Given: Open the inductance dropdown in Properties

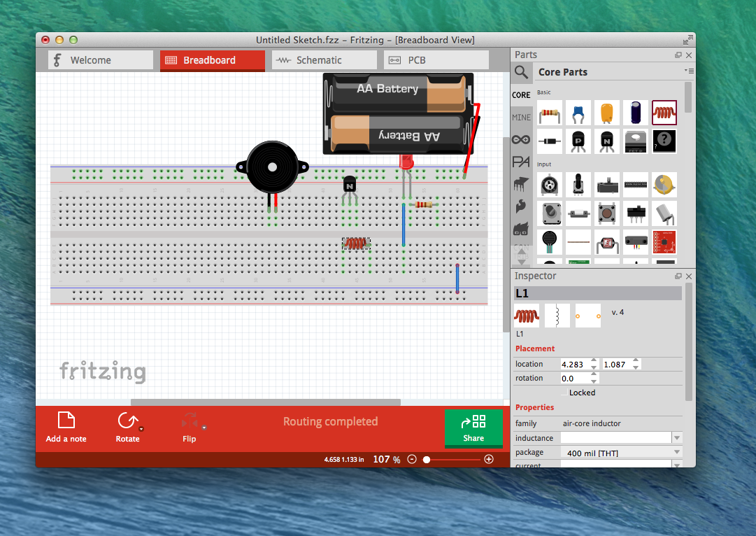Looking at the screenshot, I should 676,437.
